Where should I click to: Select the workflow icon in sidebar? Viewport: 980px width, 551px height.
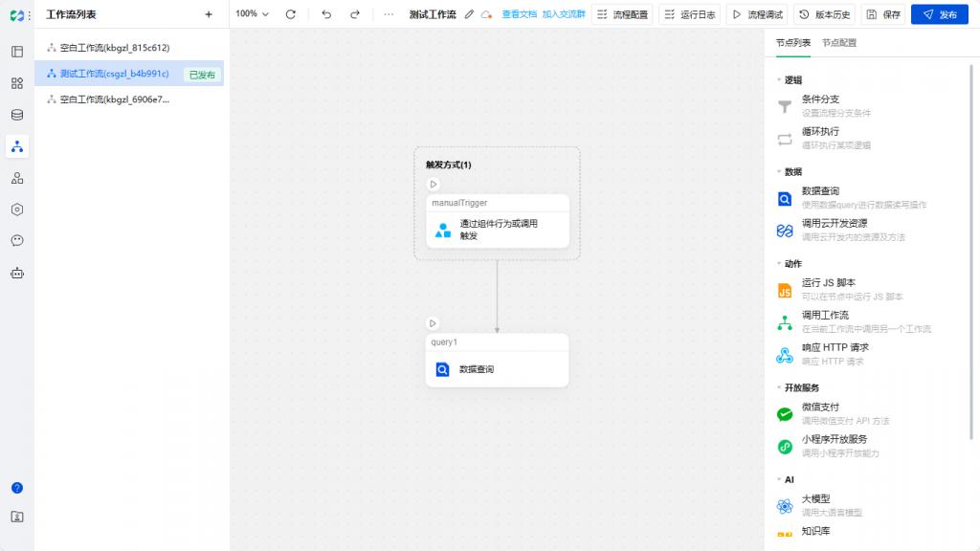17,146
